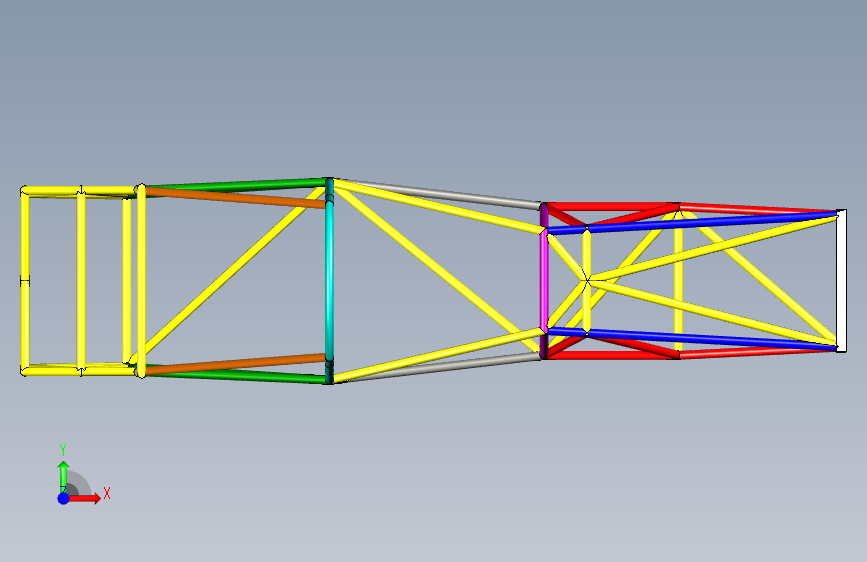Pick the yellow diagonal between cyan and magenta tubes
867x562 pixels.
437,268
